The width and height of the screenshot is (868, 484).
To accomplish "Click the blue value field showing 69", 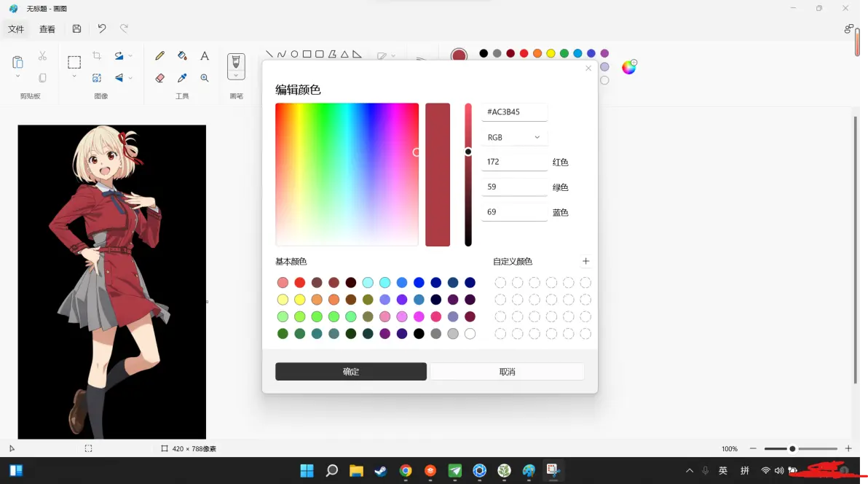I will point(514,212).
